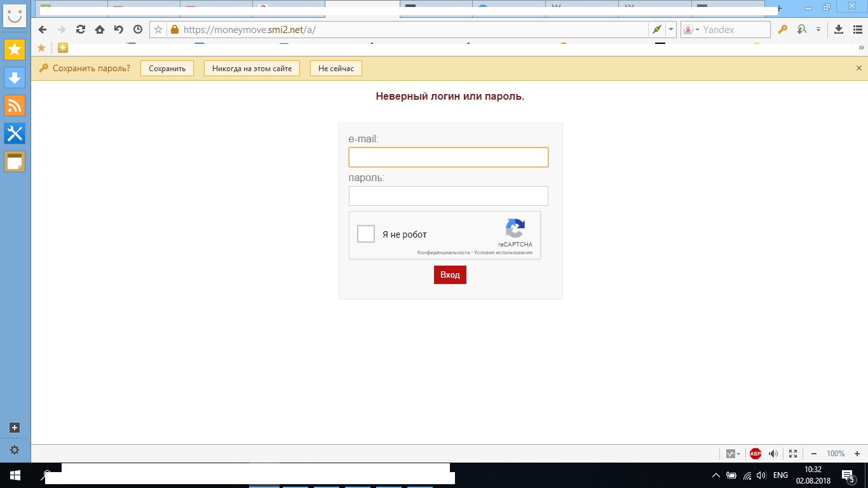Image resolution: width=868 pixels, height=488 pixels.
Task: Check the Я не робот checkbox
Action: tap(366, 234)
